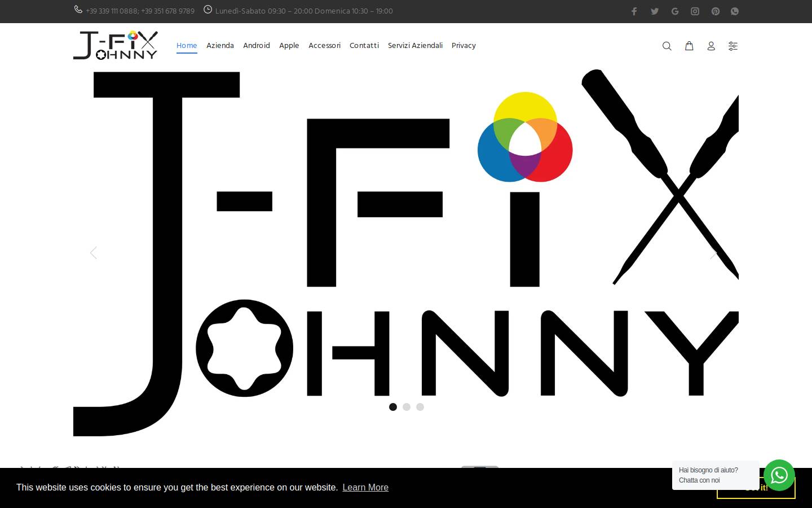
Task: Open the Home menu item
Action: 187,46
